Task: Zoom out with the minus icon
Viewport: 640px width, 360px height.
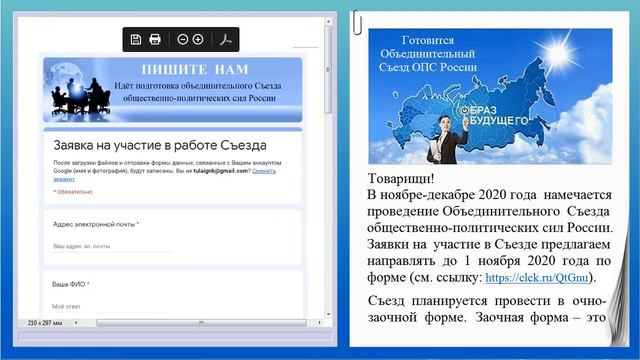Action: [x=182, y=39]
